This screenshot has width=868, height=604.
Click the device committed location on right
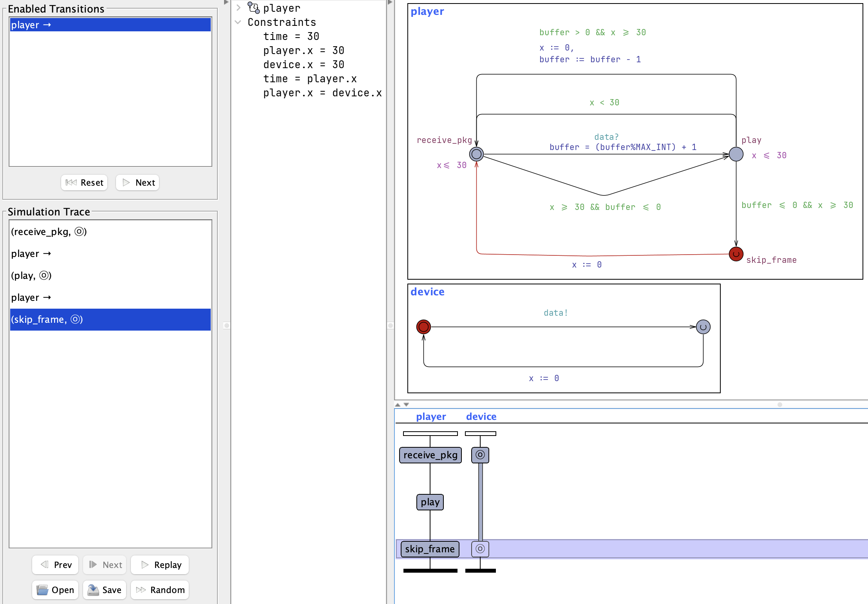[x=703, y=326]
